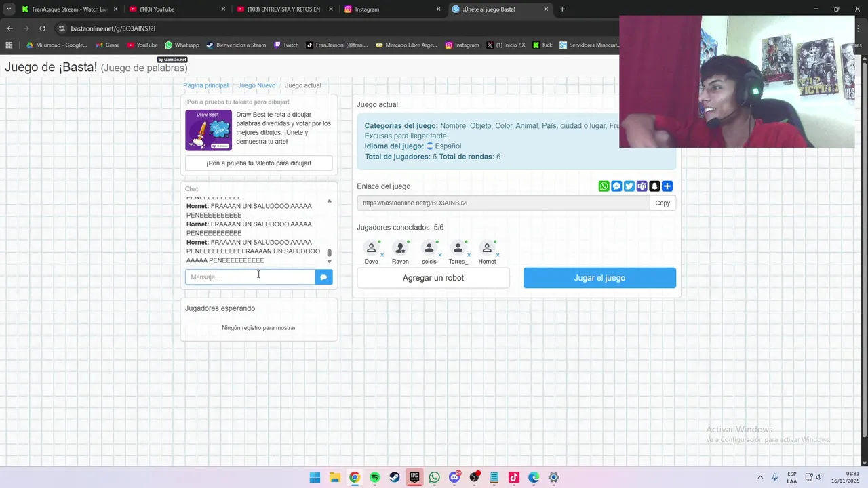Image resolution: width=868 pixels, height=488 pixels.
Task: Reload the page in Chrome
Action: pos(42,28)
